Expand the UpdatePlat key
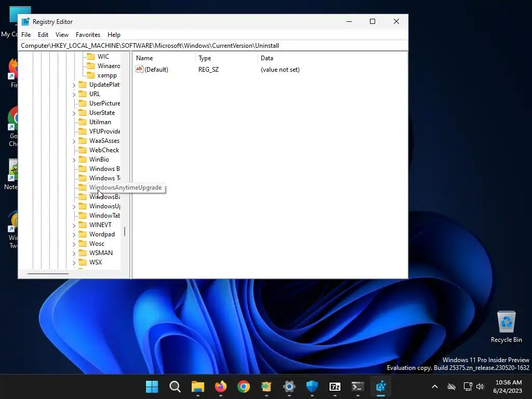Screen dimensions: 532x399 click(74, 85)
